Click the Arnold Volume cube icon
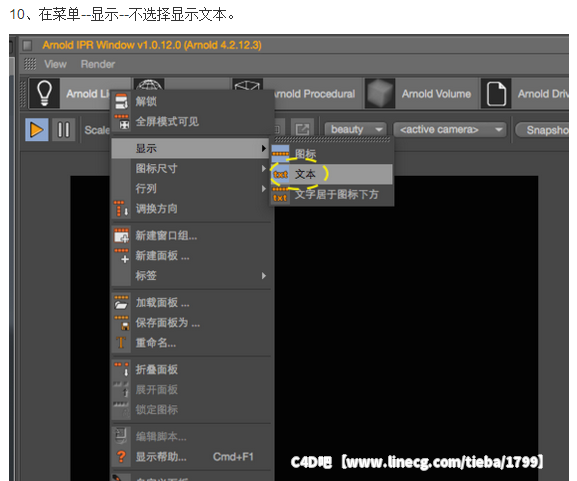This screenshot has height=481, width=577. [380, 93]
